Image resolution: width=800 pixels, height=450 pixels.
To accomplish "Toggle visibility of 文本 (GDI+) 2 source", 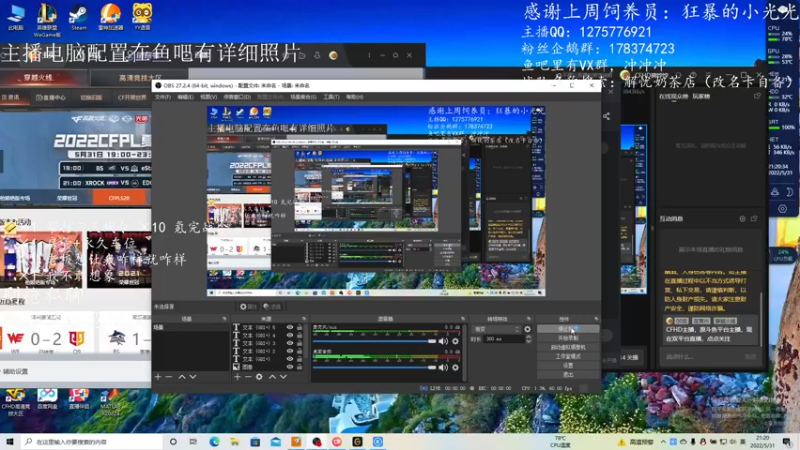I will pyautogui.click(x=290, y=351).
